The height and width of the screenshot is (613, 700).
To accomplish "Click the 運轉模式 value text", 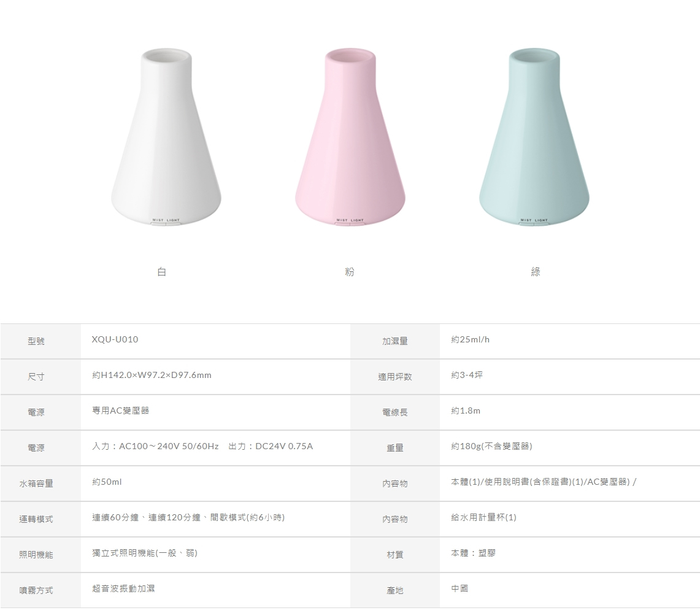I will click(188, 517).
